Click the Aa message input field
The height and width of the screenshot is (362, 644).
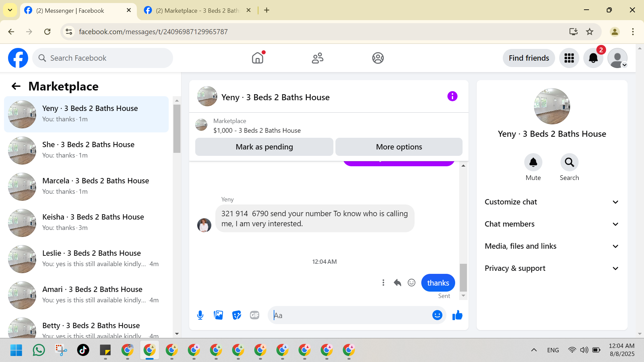pos(349,315)
